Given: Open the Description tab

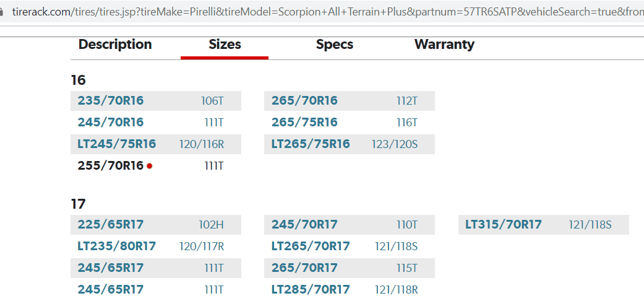Looking at the screenshot, I should (115, 45).
